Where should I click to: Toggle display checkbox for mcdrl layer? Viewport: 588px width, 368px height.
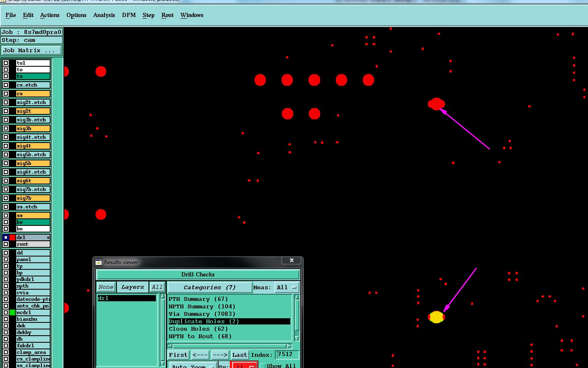point(6,312)
